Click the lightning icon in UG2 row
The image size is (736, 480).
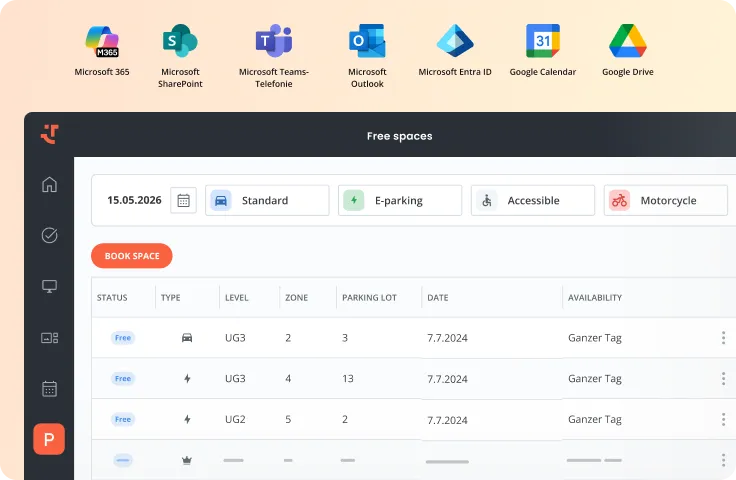(187, 419)
